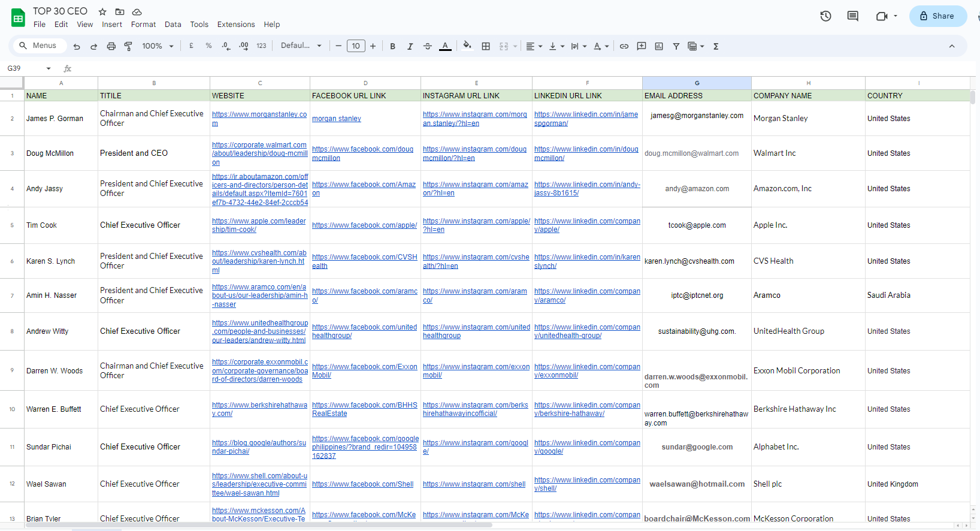Insert a comment

pos(642,46)
